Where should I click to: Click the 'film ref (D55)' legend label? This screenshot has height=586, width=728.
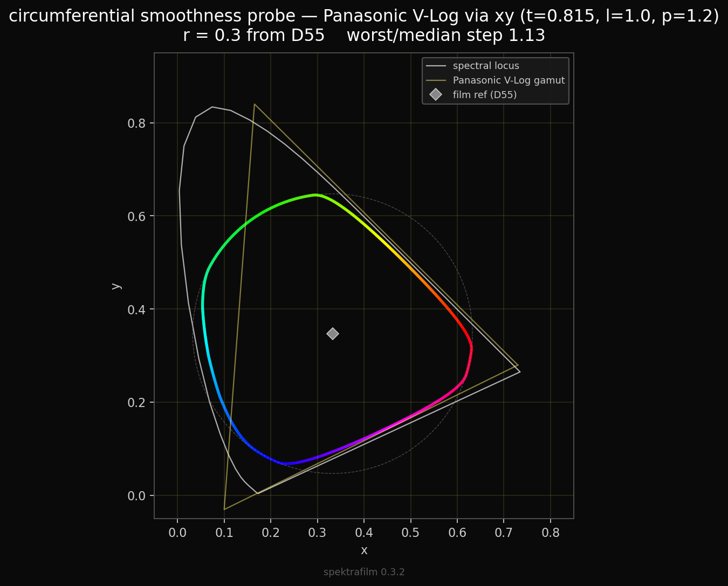click(x=484, y=95)
